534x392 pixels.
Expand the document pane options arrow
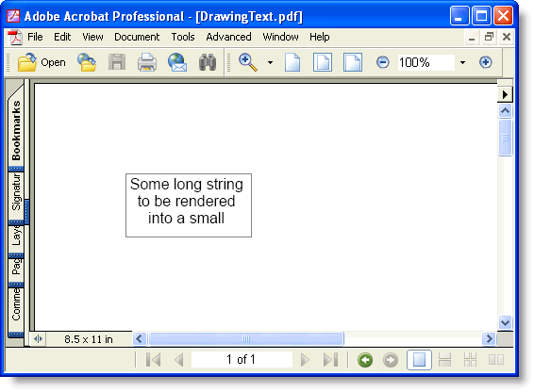(x=505, y=94)
